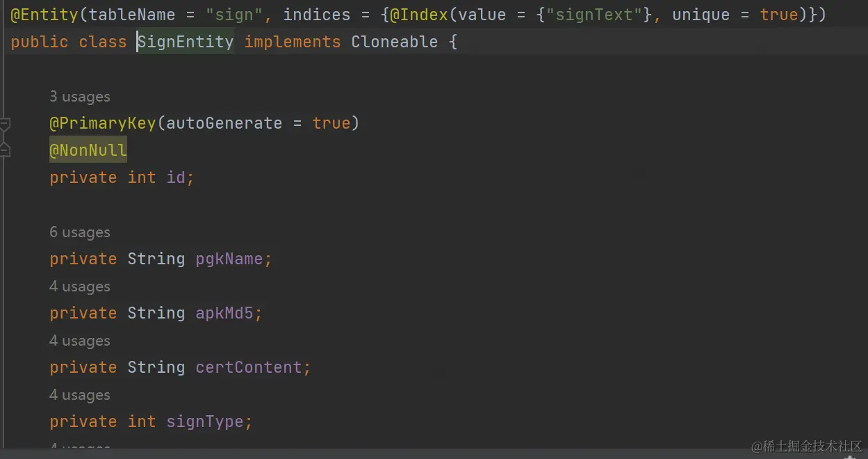Open the "6 usages" hint above pgkName

80,232
